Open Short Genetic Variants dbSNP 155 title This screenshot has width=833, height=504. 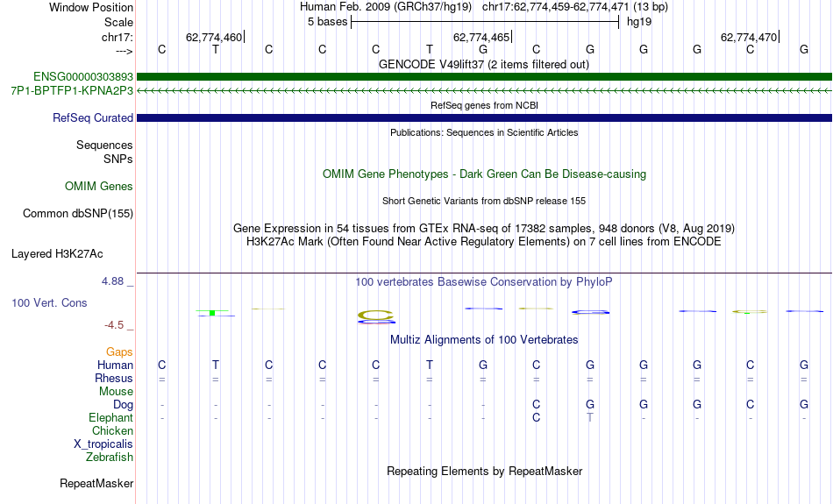coord(484,201)
